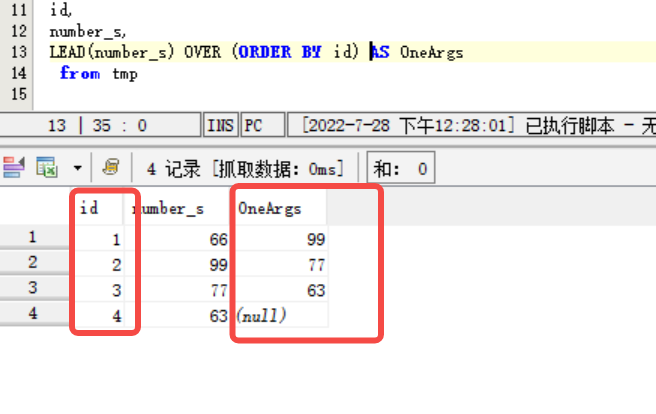Open the export dropdown arrow
The image size is (656, 414).
point(77,168)
